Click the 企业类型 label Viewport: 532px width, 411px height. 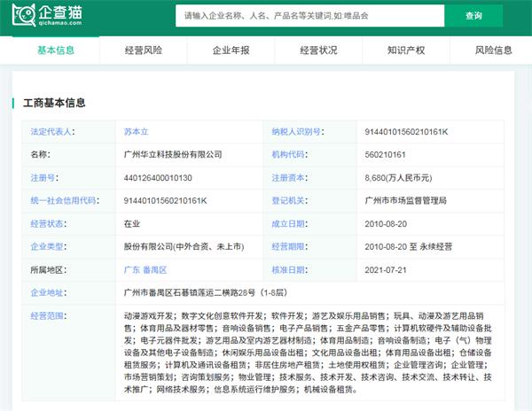point(47,246)
